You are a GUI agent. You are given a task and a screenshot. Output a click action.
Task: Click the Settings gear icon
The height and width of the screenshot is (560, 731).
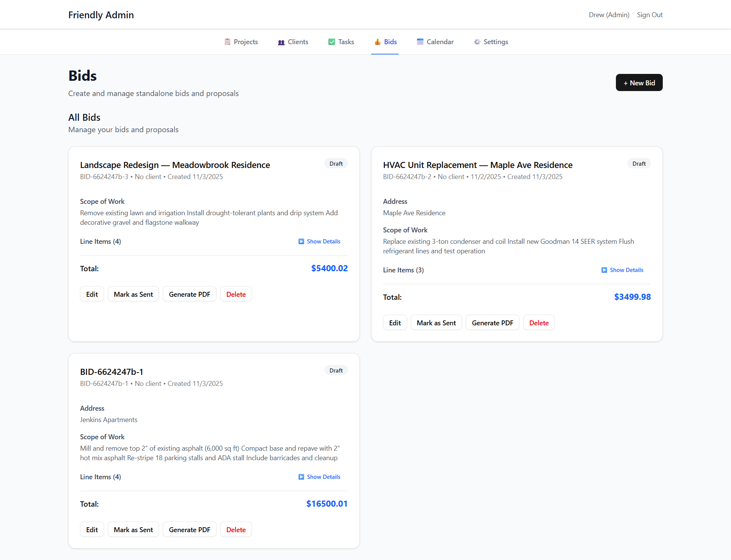477,42
